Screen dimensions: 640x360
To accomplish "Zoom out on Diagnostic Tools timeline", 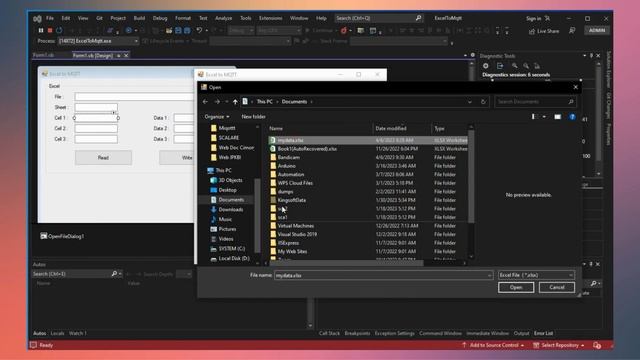I will coord(526,66).
